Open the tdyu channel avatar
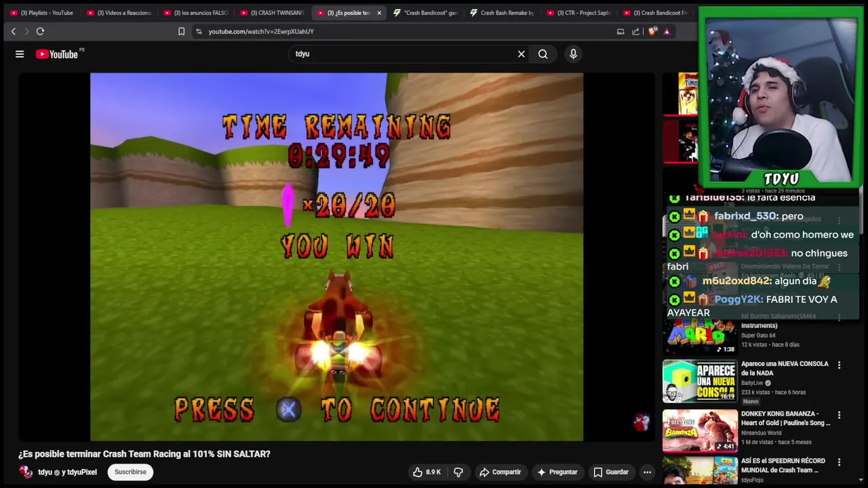The width and height of the screenshot is (868, 488). point(26,472)
